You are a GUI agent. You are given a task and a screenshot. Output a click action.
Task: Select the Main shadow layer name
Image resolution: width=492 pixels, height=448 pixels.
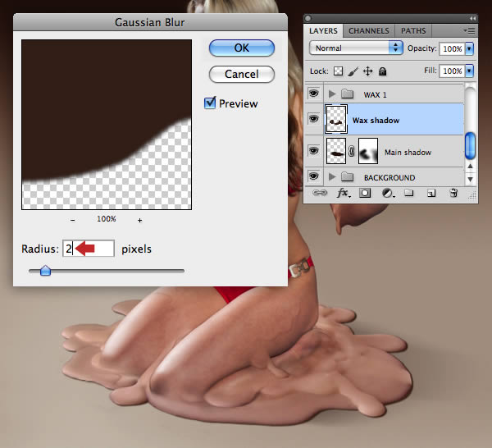(x=408, y=153)
